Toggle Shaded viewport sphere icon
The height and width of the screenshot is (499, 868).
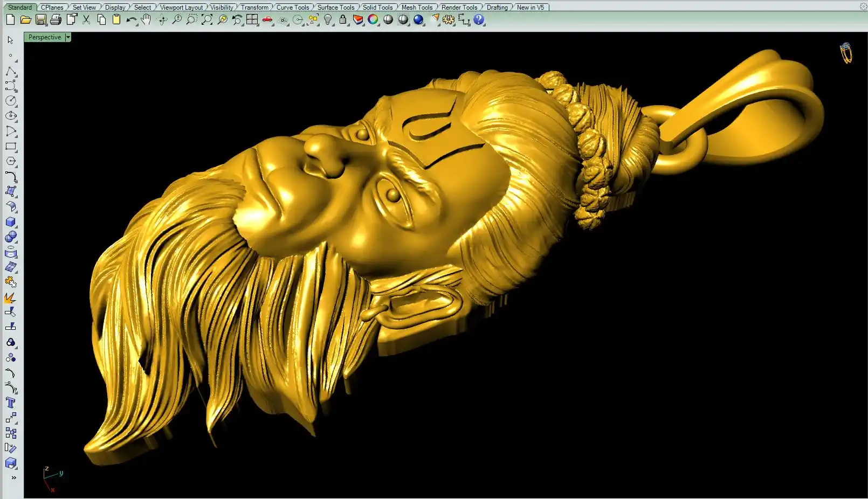pos(388,20)
